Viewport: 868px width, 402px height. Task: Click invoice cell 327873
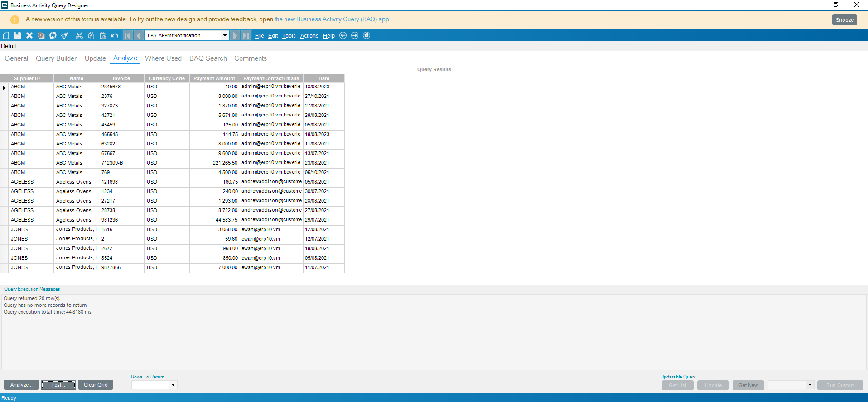click(121, 106)
